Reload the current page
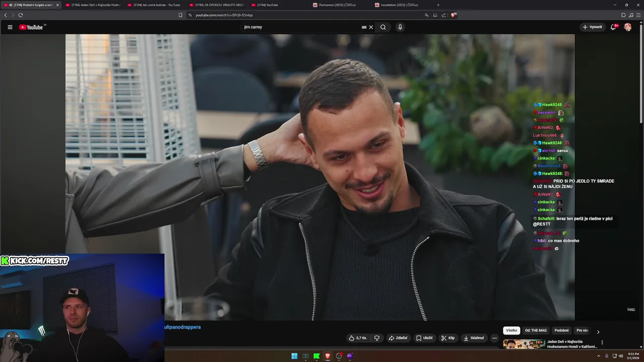Image resolution: width=644 pixels, height=362 pixels. pyautogui.click(x=21, y=15)
